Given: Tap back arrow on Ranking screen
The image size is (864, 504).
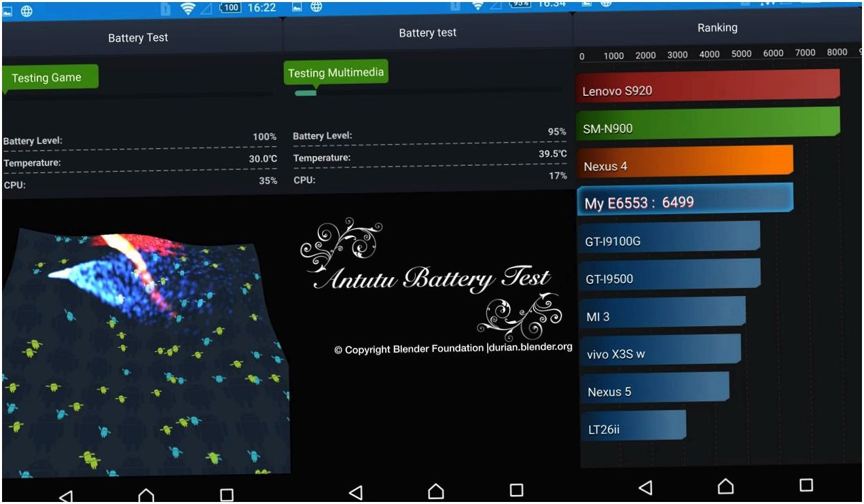Looking at the screenshot, I should pyautogui.click(x=645, y=487).
